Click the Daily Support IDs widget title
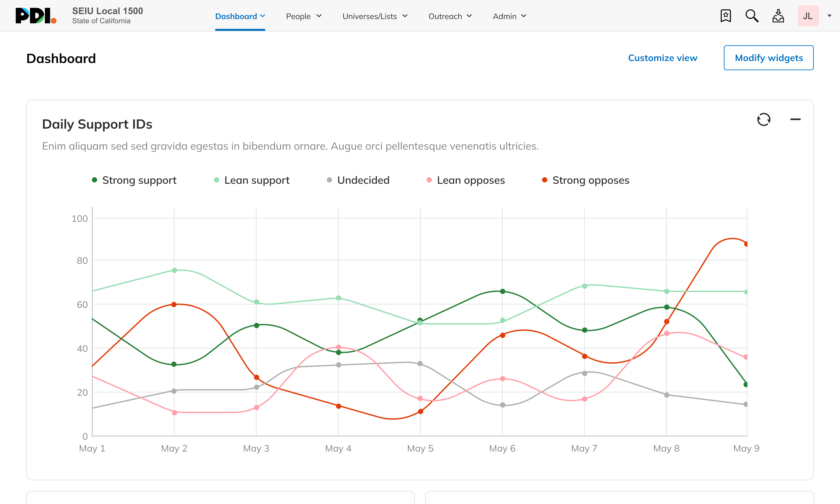The image size is (840, 504). tap(97, 124)
